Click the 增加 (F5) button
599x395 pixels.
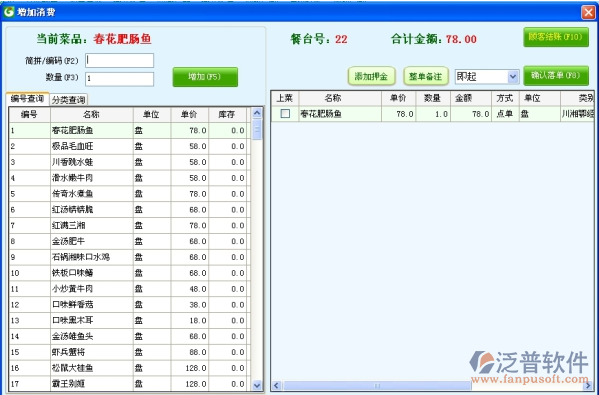click(x=205, y=77)
